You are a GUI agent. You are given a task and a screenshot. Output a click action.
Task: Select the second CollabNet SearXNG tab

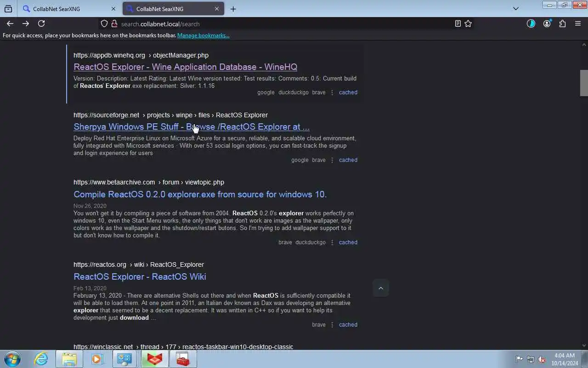[x=173, y=9]
